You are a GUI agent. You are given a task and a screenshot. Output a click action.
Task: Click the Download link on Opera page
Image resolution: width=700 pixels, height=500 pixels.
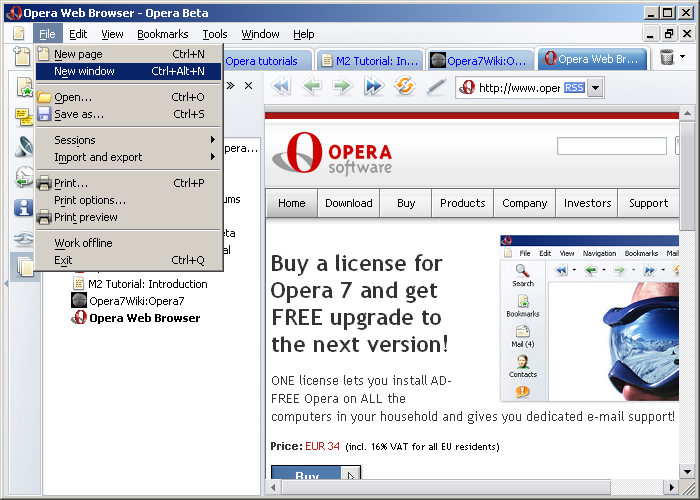(x=348, y=203)
